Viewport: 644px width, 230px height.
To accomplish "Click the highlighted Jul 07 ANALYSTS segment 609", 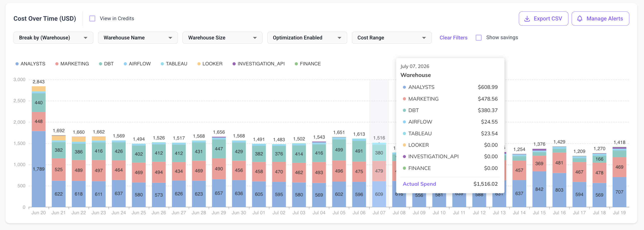I will (x=379, y=194).
